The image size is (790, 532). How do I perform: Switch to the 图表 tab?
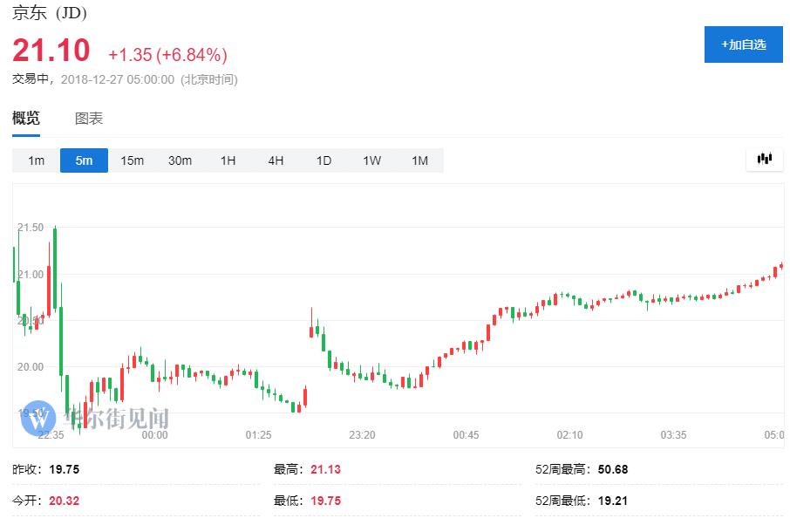(x=89, y=119)
